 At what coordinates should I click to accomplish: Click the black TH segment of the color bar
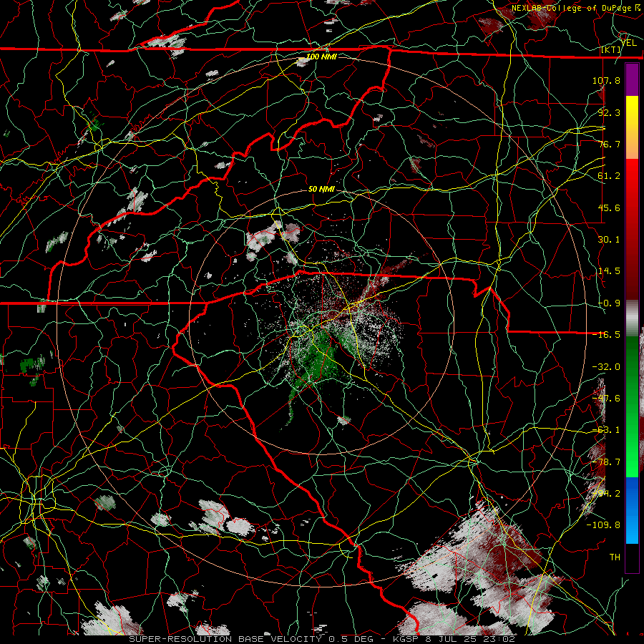[632, 557]
